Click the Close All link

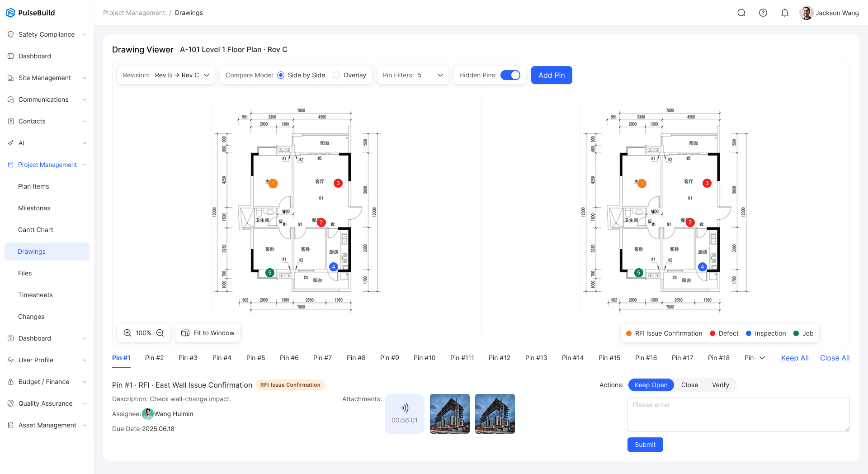click(835, 358)
